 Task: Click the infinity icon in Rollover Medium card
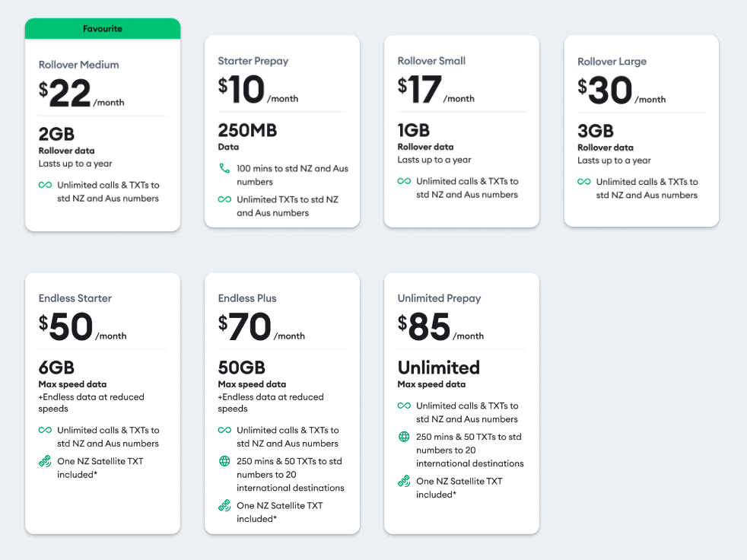click(45, 185)
